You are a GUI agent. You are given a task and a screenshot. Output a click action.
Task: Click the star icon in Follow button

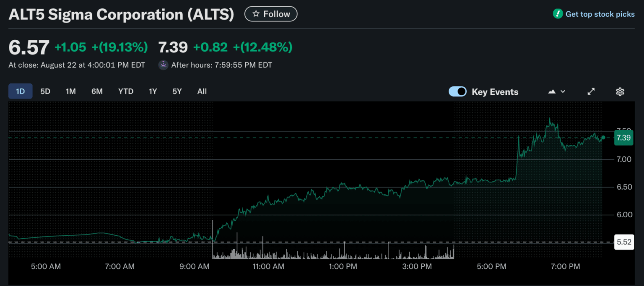256,14
